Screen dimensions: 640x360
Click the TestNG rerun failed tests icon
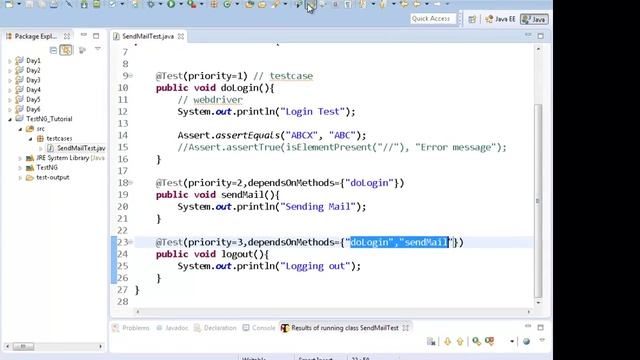[x=489, y=341]
